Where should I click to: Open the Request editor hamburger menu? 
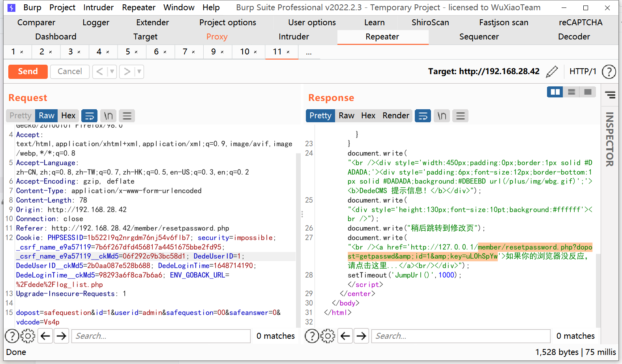coord(127,116)
